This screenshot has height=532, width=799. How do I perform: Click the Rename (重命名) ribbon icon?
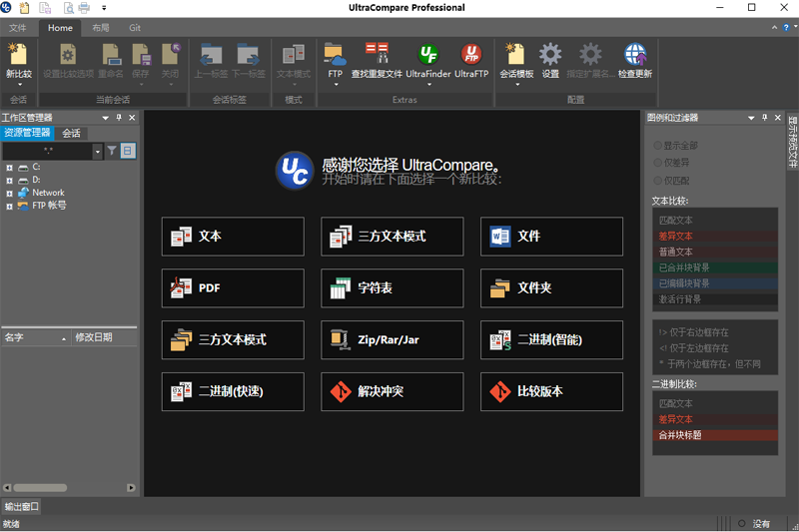(x=111, y=55)
